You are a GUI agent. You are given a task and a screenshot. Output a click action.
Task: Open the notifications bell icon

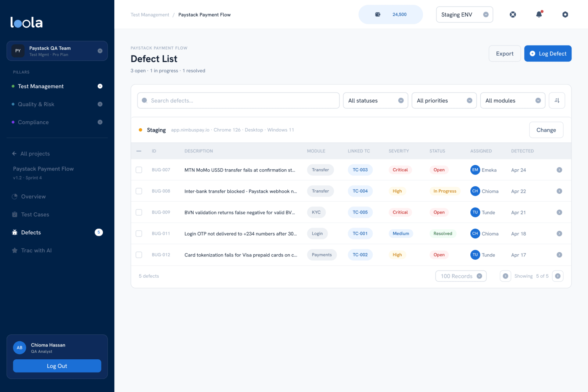(539, 14)
